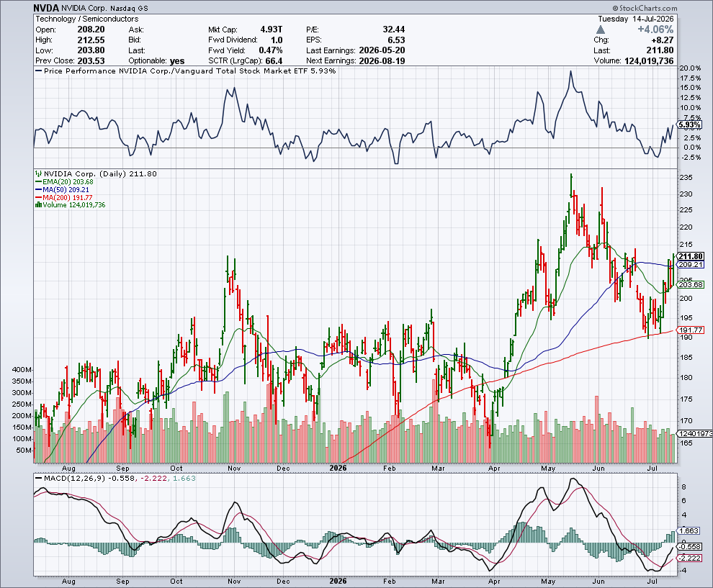
Task: Click the 20.0% performance axis label
Action: point(690,68)
